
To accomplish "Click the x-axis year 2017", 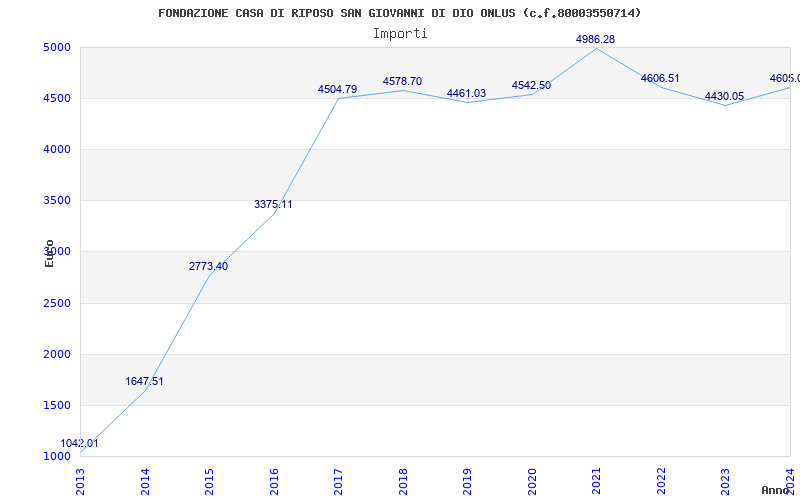I will (339, 482).
